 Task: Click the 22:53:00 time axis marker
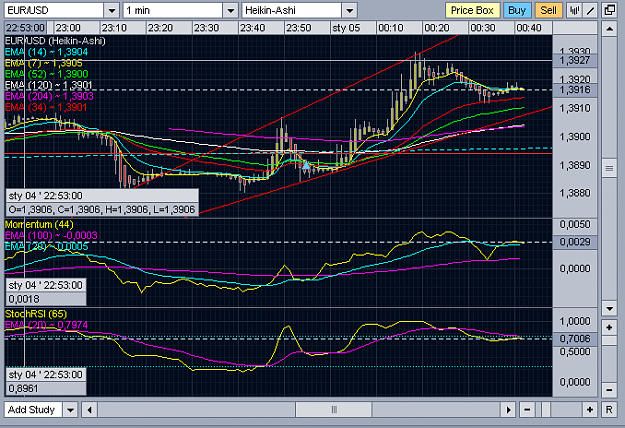[26, 28]
